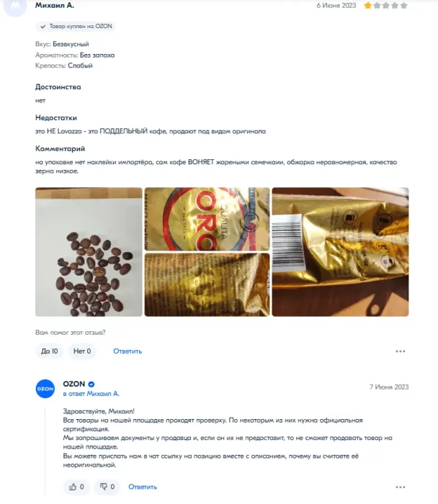This screenshot has width=438, height=504.
Task: Open three-dot menu for Михаил's review
Action: pos(401,351)
